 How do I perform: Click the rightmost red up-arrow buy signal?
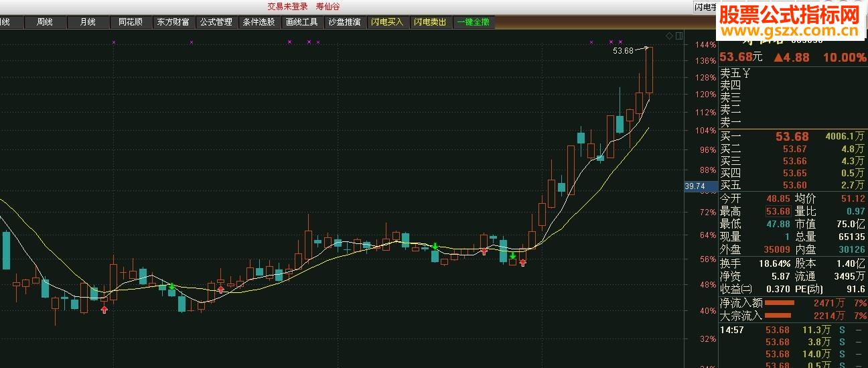coord(523,263)
